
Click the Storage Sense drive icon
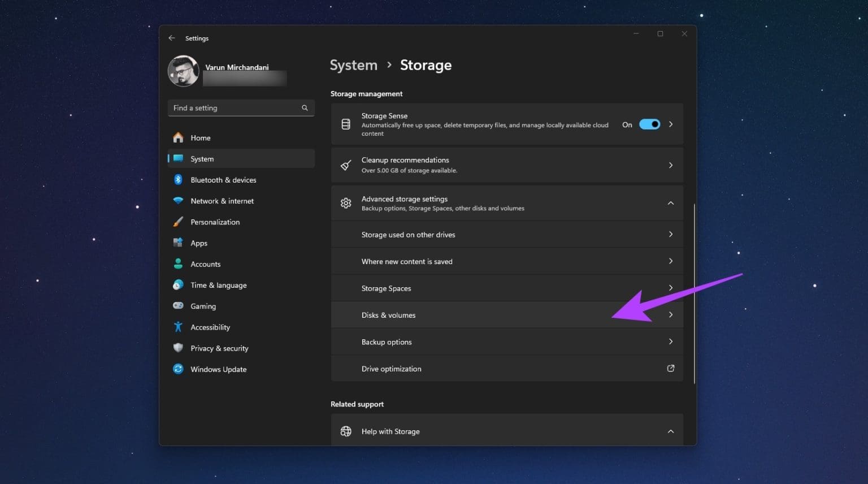(346, 124)
